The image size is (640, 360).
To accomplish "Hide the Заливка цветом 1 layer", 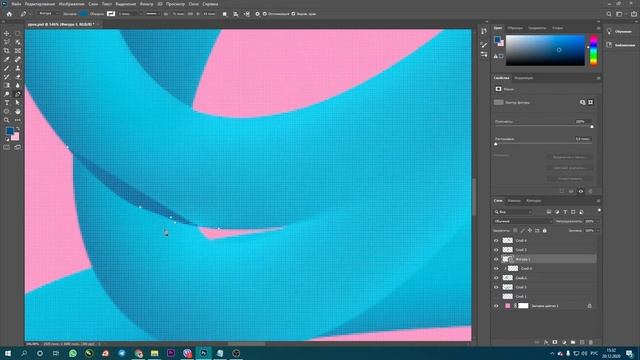I will click(496, 306).
